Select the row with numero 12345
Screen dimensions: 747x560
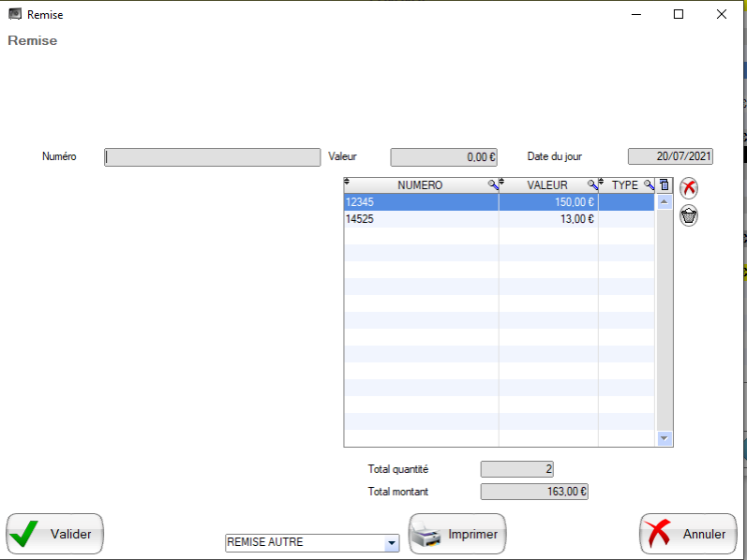coord(421,201)
